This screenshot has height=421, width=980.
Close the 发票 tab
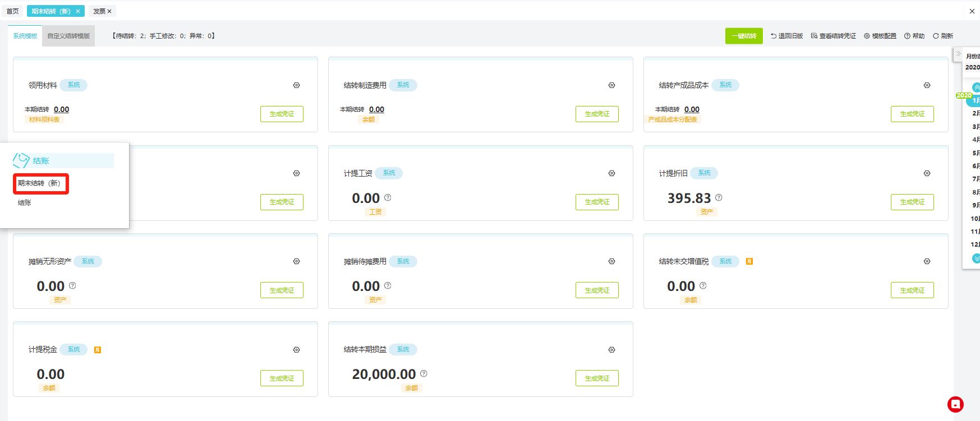(109, 11)
